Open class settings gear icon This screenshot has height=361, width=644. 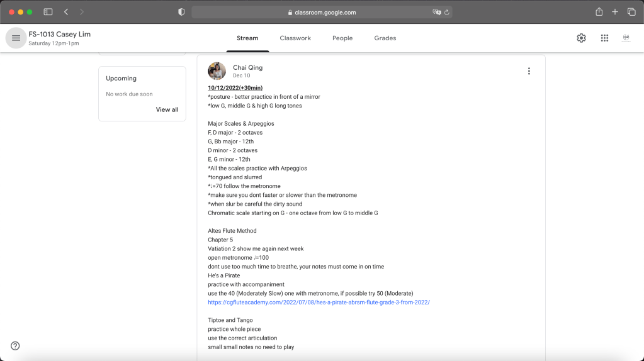pos(581,38)
